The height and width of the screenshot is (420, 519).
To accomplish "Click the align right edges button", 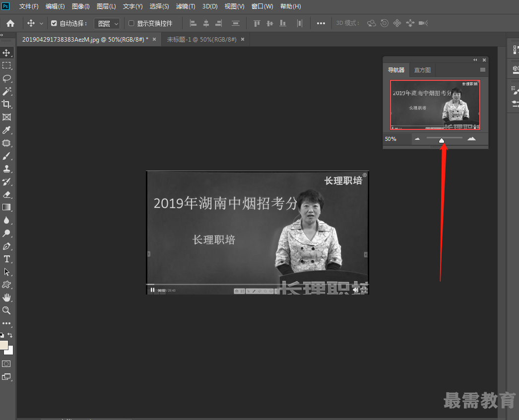I will coord(218,23).
